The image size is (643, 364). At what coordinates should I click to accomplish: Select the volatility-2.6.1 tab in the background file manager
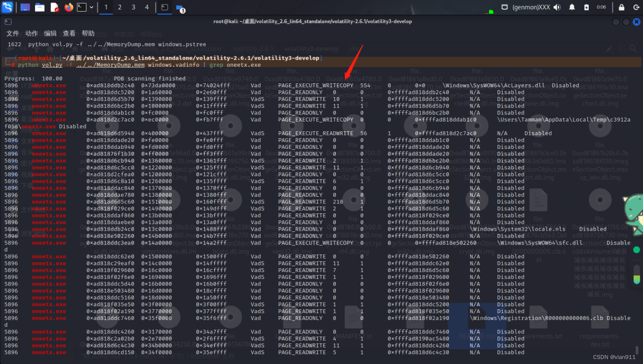(x=253, y=48)
